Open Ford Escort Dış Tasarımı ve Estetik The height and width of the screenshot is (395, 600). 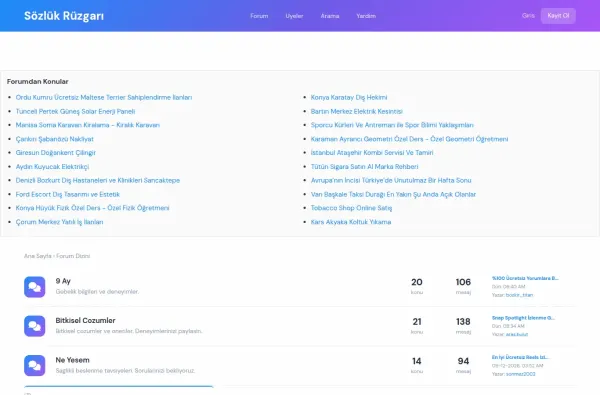[68, 194]
